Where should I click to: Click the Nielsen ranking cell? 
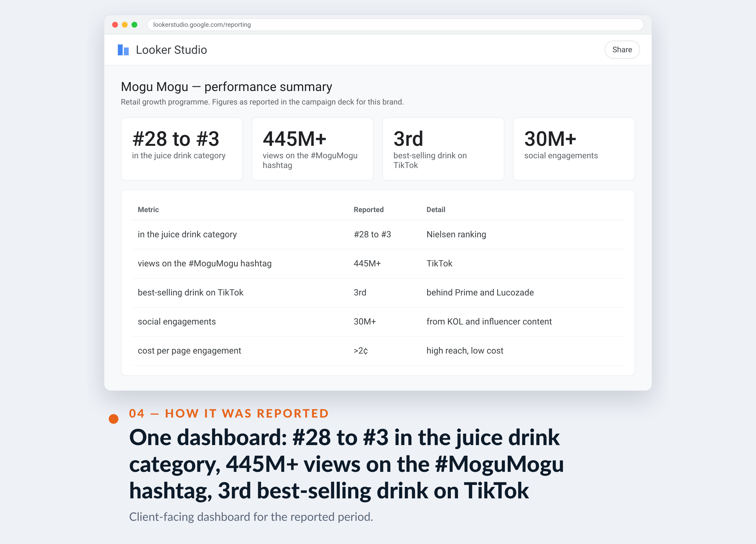click(456, 235)
